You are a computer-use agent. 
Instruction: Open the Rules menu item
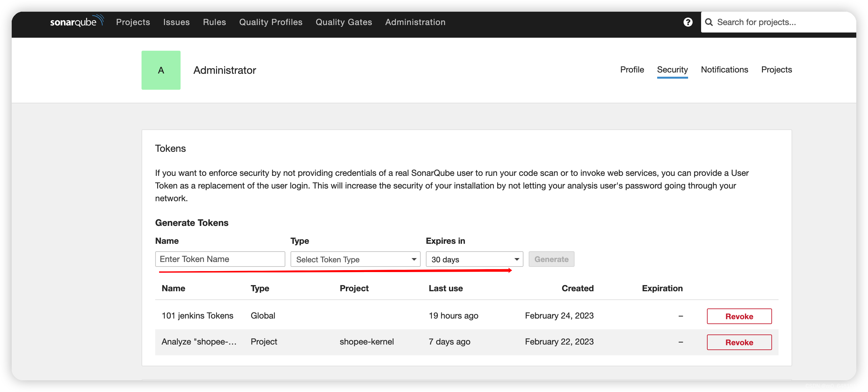[x=214, y=22]
